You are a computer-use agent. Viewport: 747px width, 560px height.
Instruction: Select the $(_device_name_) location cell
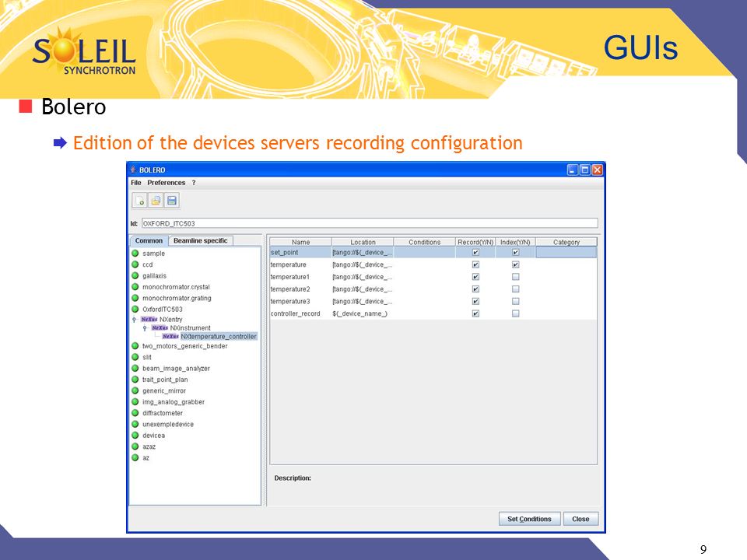[x=363, y=313]
